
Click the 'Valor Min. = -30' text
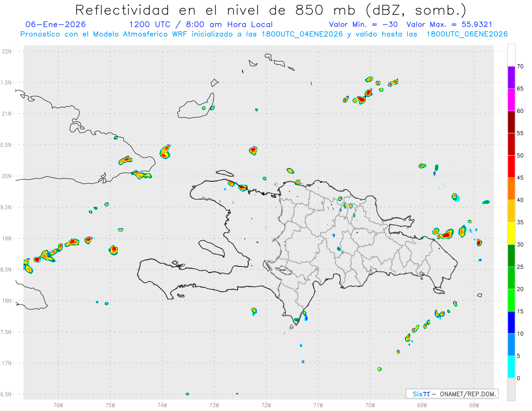coord(363,24)
